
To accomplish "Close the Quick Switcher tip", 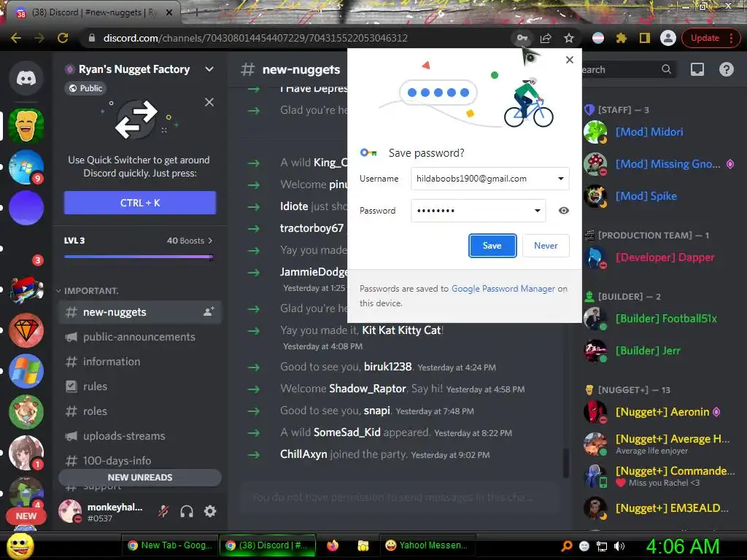I will point(209,102).
